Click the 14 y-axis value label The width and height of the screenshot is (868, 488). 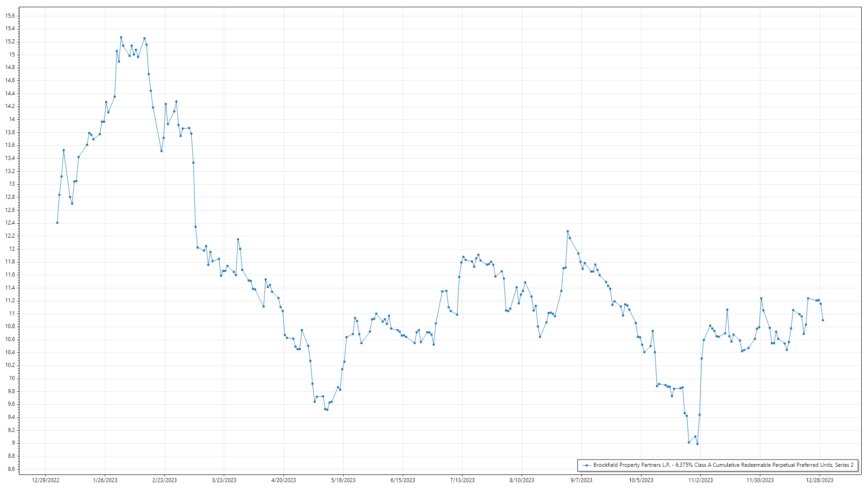pyautogui.click(x=12, y=119)
